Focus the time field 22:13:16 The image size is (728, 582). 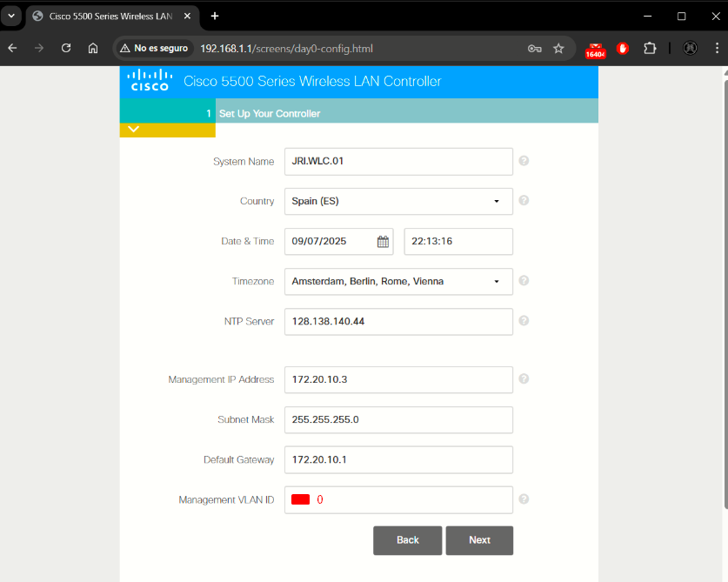point(458,241)
